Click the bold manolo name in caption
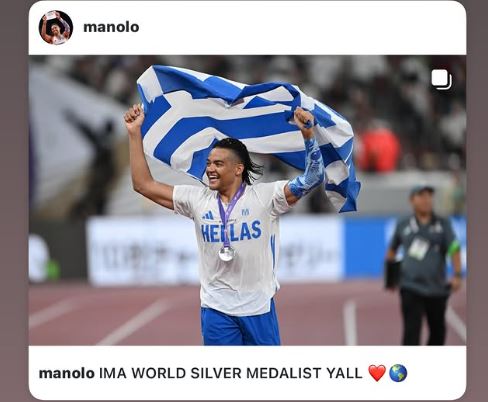 click(x=67, y=373)
